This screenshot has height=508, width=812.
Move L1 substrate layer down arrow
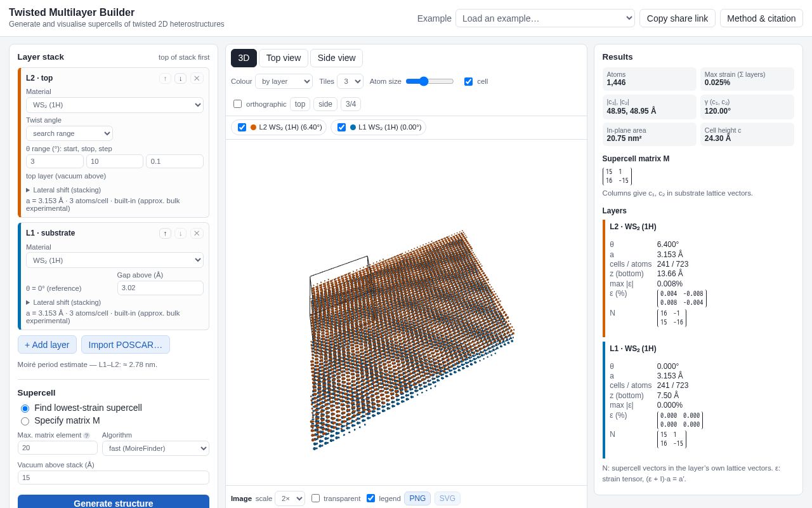point(181,233)
